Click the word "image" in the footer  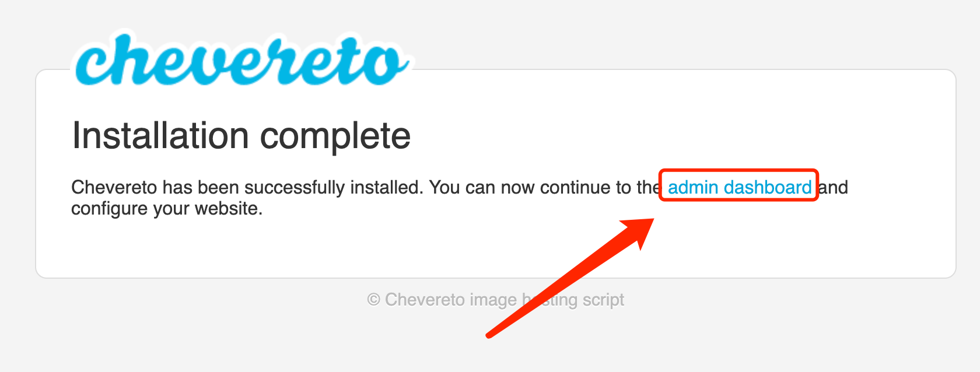click(493, 300)
